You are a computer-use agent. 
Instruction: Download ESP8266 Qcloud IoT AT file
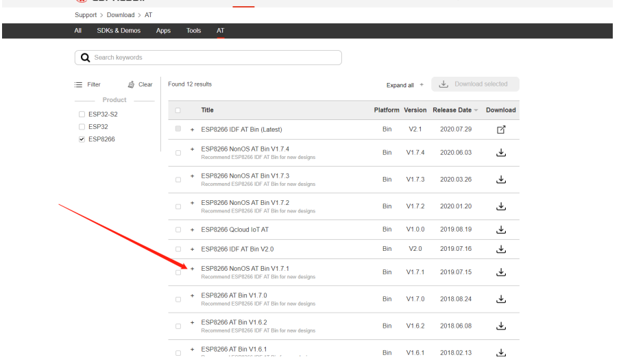coord(501,230)
